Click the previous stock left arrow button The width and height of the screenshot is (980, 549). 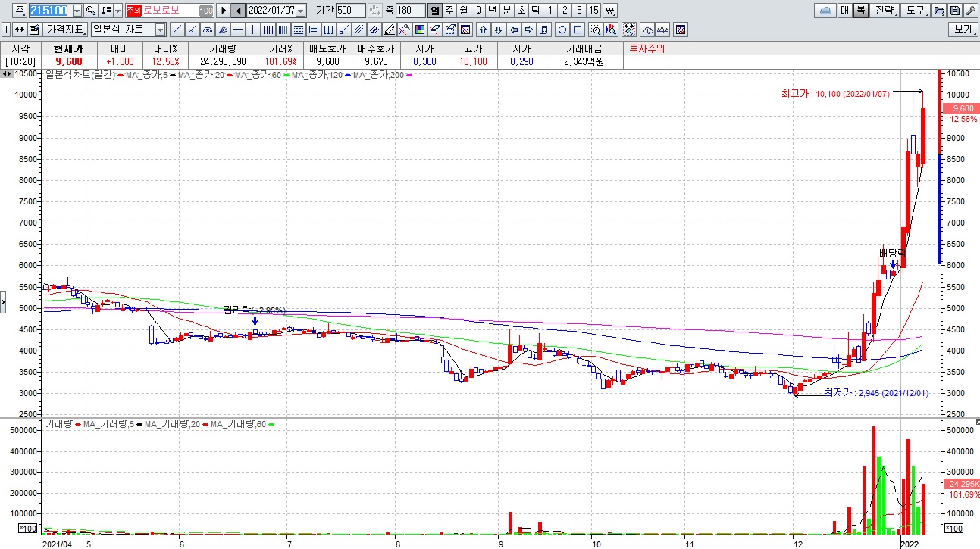[238, 11]
